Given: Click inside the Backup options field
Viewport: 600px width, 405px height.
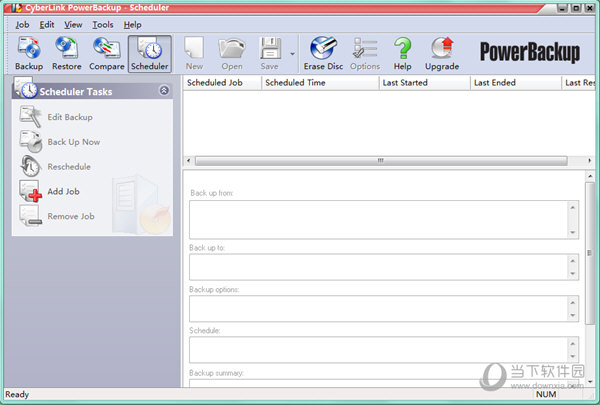Looking at the screenshot, I should click(378, 309).
